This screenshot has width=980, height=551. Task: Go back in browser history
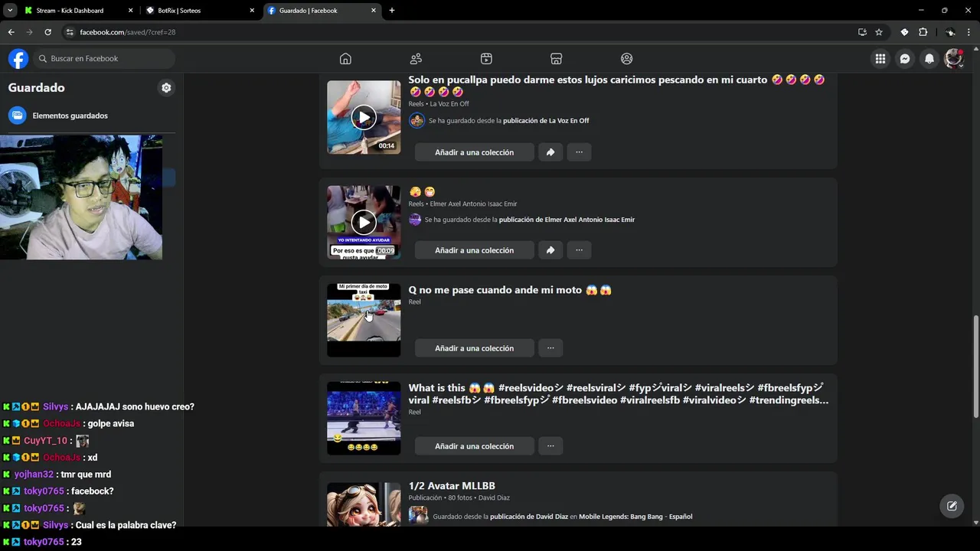[11, 32]
